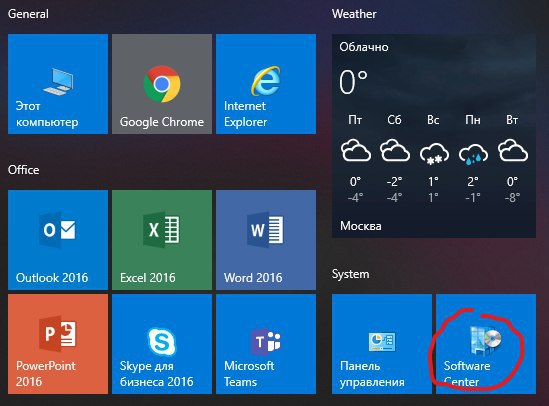Select the Пт forecast column

(x=355, y=159)
